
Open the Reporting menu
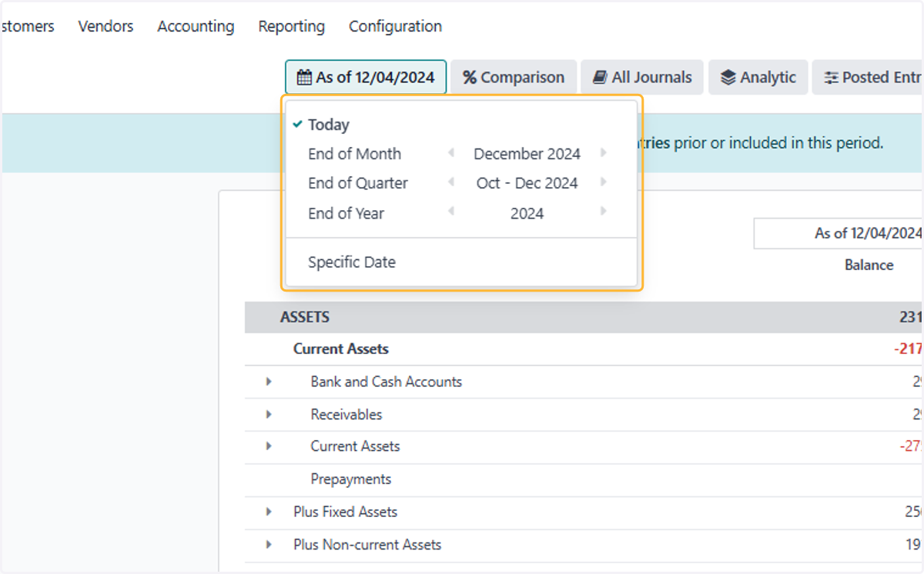tap(291, 26)
